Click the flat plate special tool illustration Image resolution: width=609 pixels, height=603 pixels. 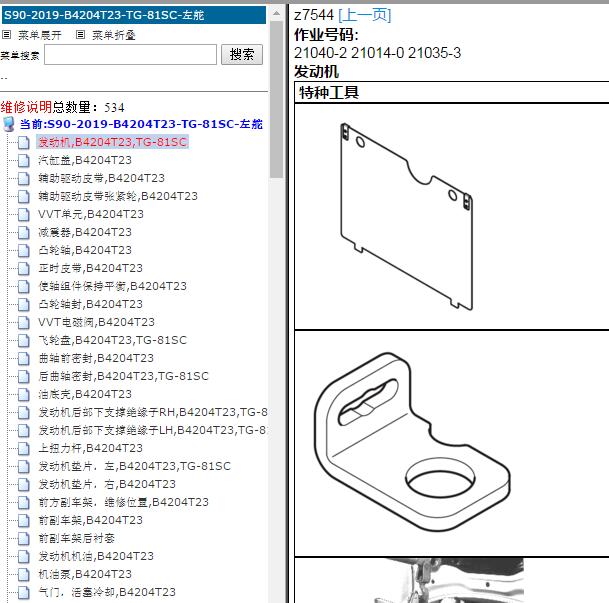point(406,216)
